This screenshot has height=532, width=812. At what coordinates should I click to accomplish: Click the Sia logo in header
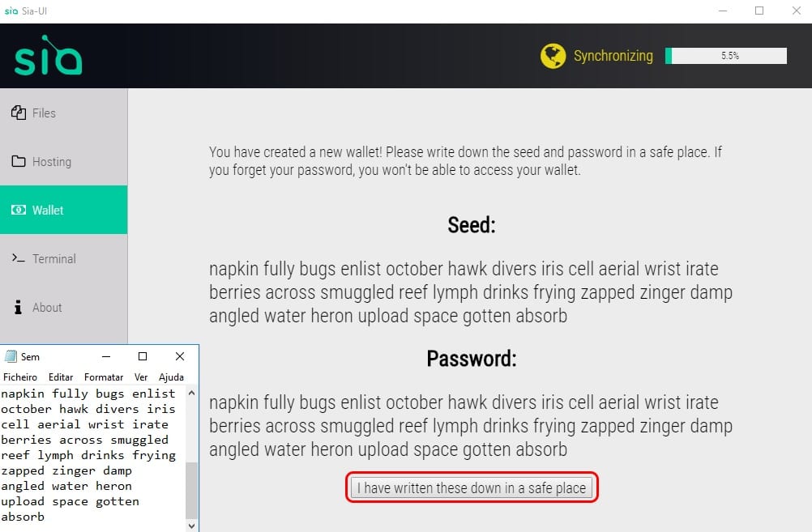coord(48,55)
